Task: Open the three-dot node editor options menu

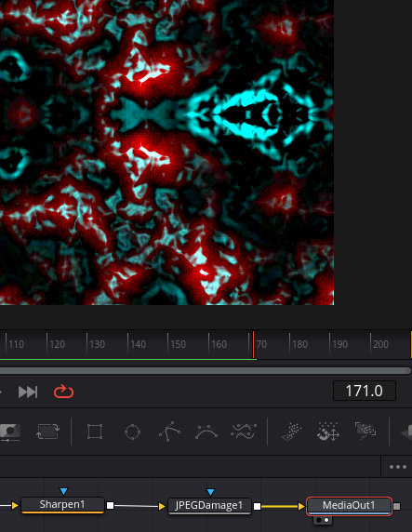Action: click(398, 467)
